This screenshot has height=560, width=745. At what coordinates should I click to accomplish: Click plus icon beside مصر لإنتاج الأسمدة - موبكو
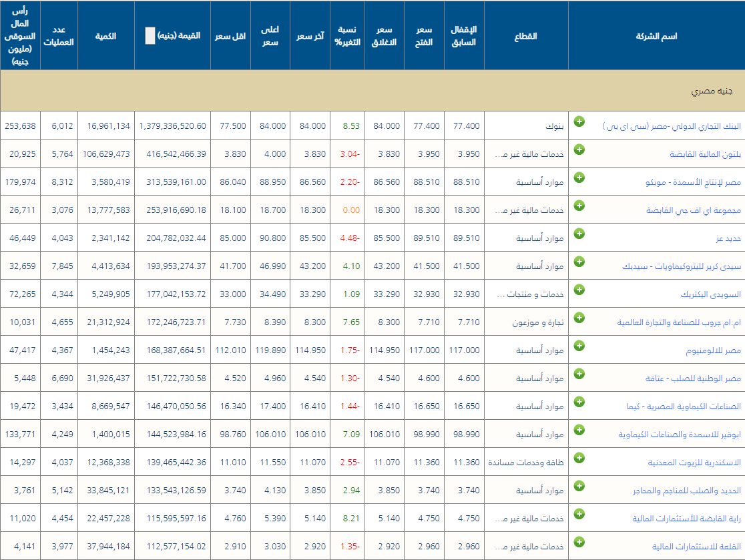(x=579, y=178)
